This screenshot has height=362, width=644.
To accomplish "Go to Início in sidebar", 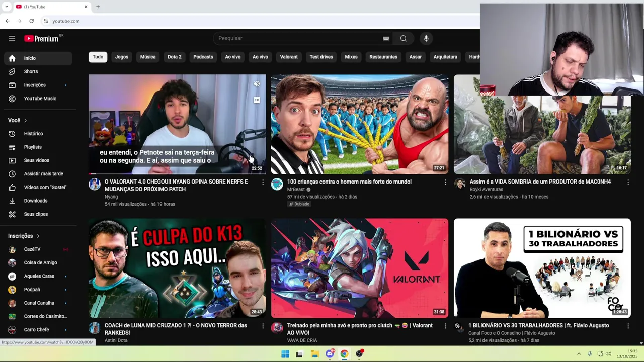I will point(38,58).
